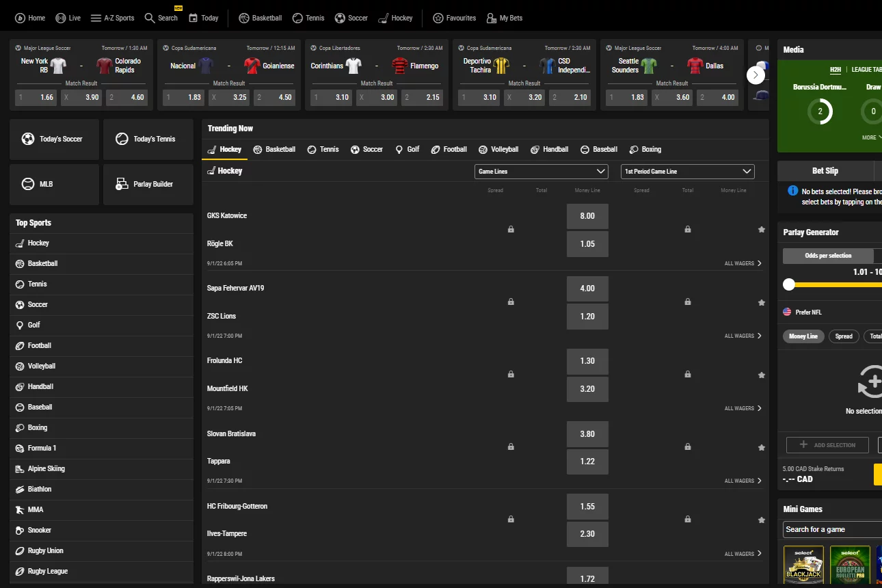Image resolution: width=882 pixels, height=588 pixels.
Task: Select H2H tab in Media panel
Action: point(836,70)
